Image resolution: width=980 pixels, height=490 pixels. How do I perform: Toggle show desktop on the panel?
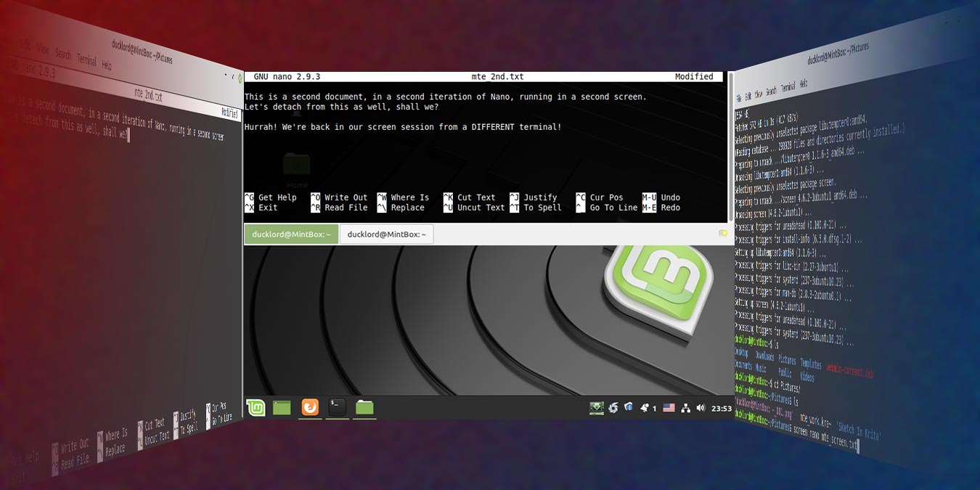click(x=281, y=407)
